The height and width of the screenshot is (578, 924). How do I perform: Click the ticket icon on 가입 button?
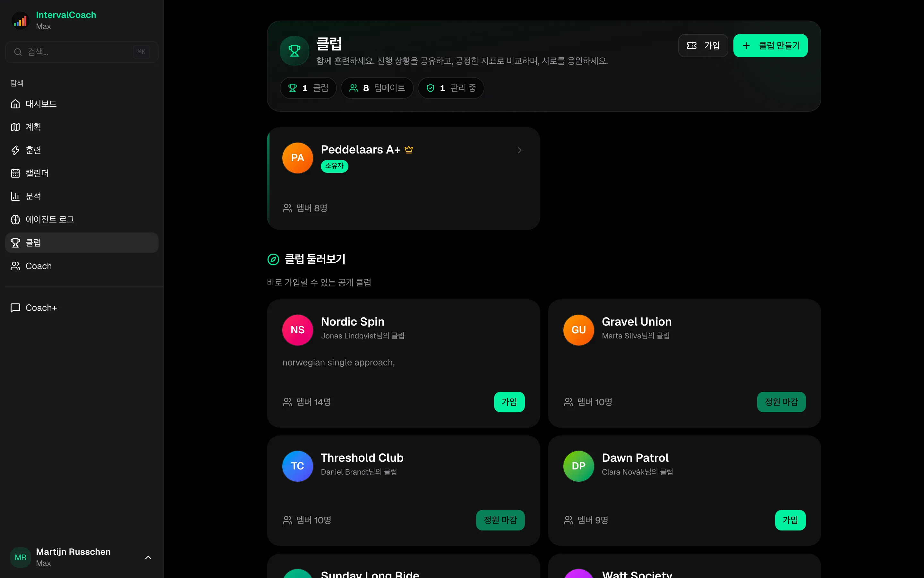pyautogui.click(x=691, y=46)
